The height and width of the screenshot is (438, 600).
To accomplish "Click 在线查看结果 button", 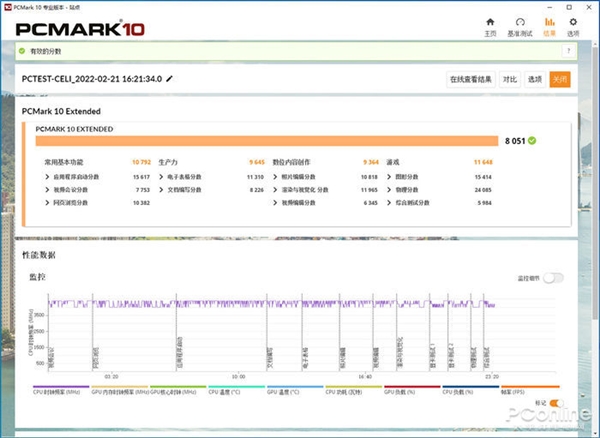I will (471, 80).
